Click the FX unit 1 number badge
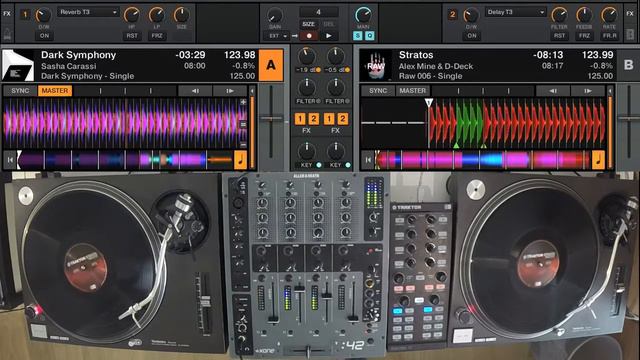 coord(24,15)
